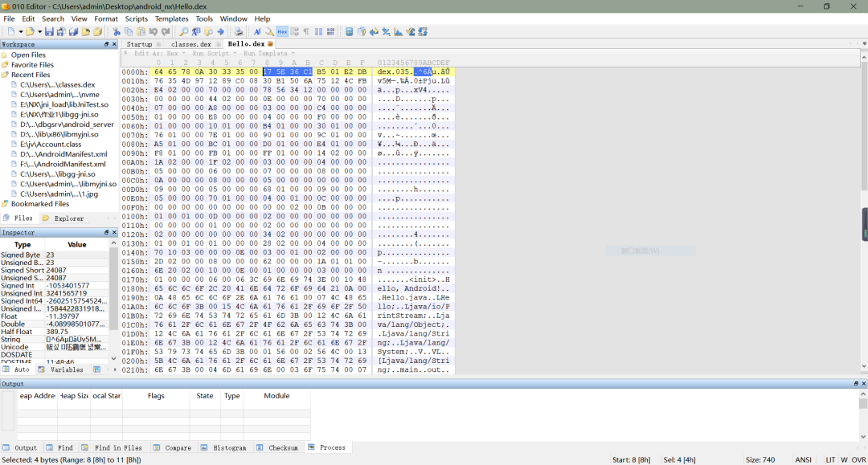
Task: Click the Redo arrow icon
Action: pyautogui.click(x=166, y=31)
